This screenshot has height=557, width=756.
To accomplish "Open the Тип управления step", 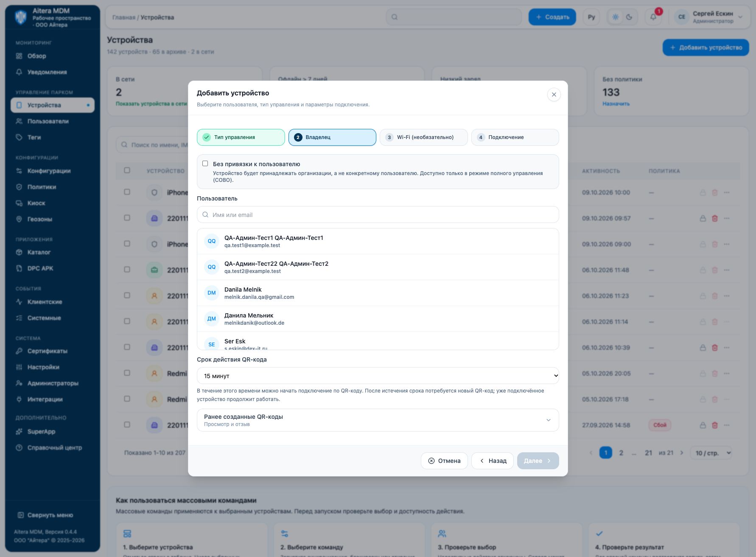I will [x=241, y=137].
